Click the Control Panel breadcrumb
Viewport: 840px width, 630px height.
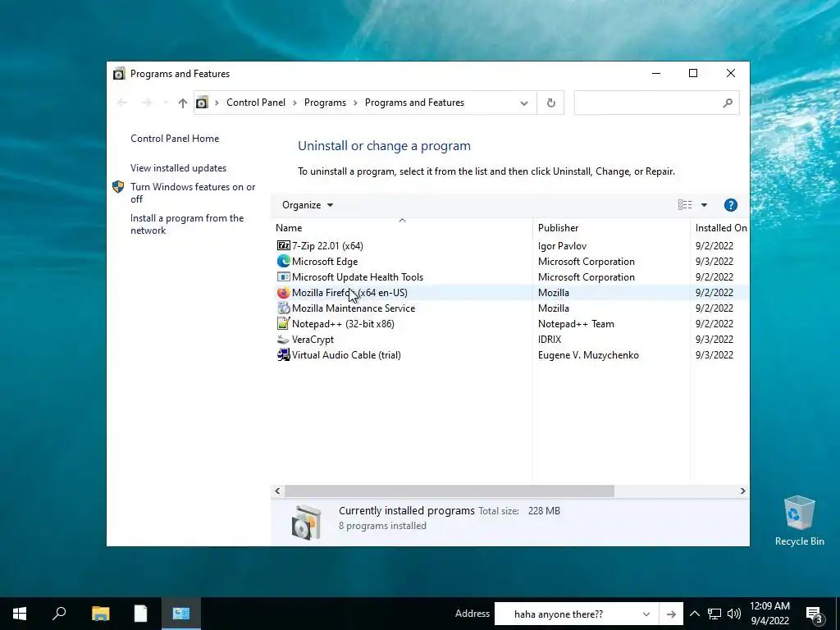tap(256, 103)
